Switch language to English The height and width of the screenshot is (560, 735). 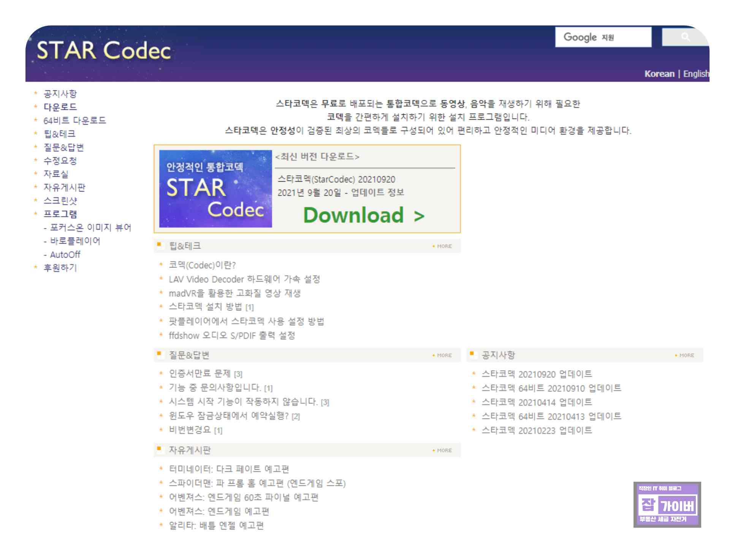[x=695, y=74]
